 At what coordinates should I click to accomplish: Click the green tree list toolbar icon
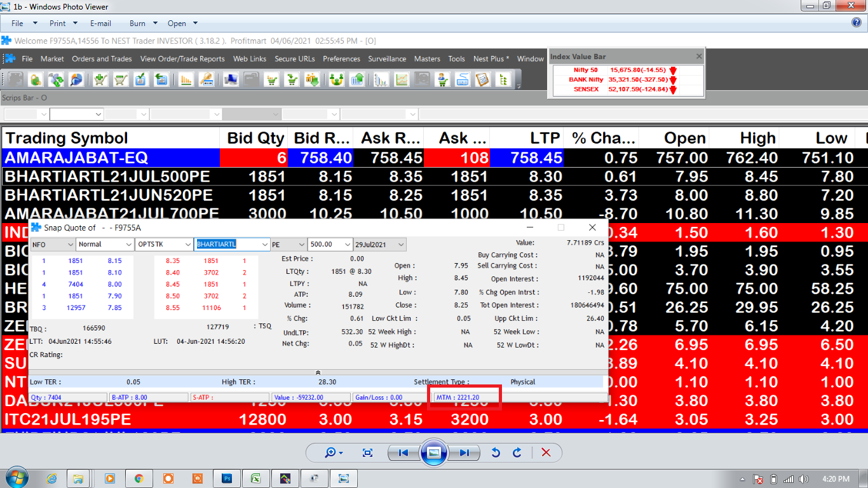click(x=503, y=79)
